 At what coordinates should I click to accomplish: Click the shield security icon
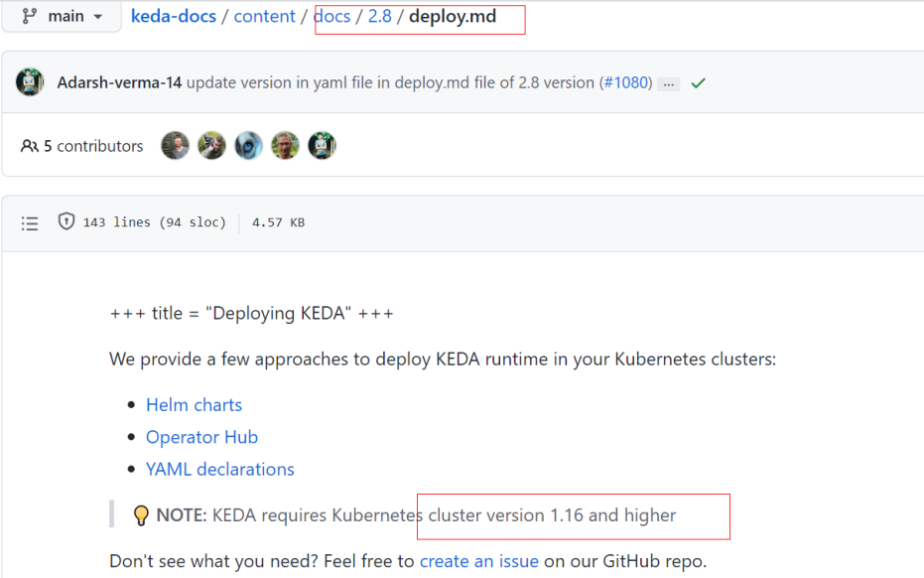[x=66, y=221]
